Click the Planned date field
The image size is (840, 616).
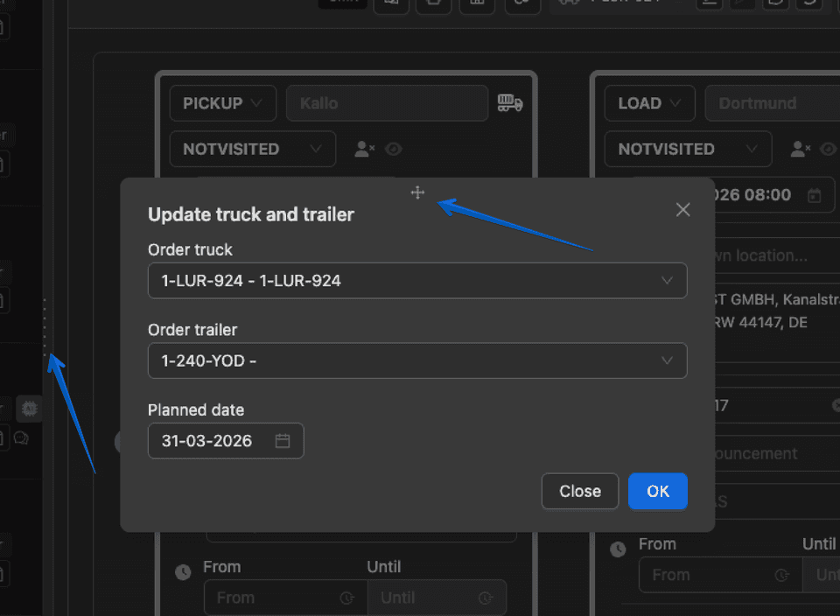point(226,441)
